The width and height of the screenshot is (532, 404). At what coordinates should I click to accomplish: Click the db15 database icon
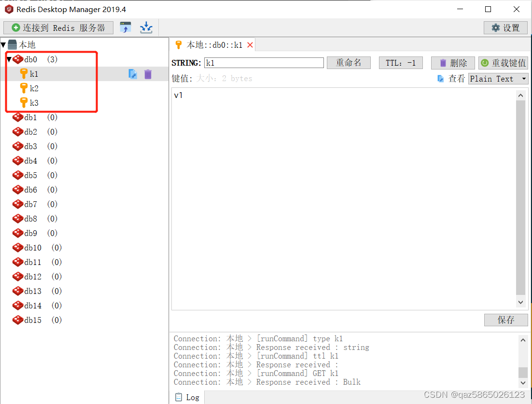pyautogui.click(x=18, y=320)
